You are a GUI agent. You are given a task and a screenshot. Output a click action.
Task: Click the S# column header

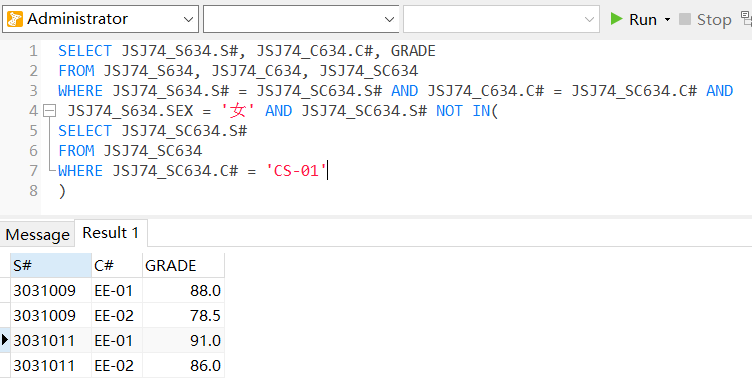[51, 265]
